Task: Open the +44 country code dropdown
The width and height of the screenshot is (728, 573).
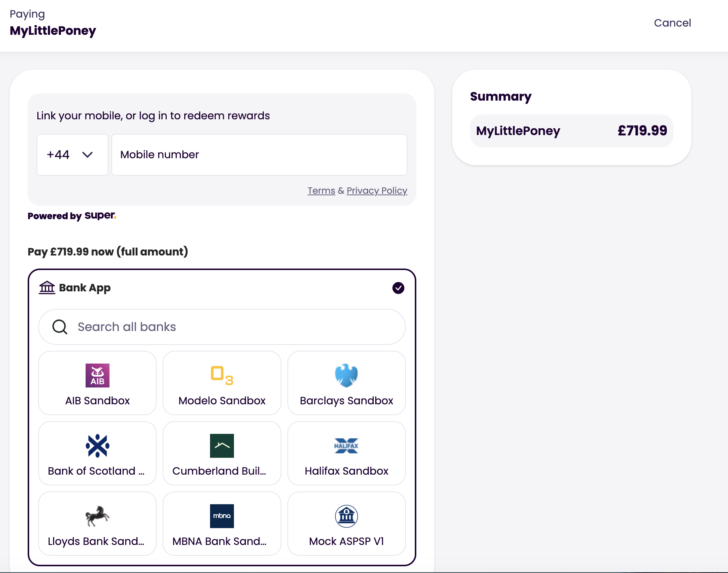Action: pos(73,155)
